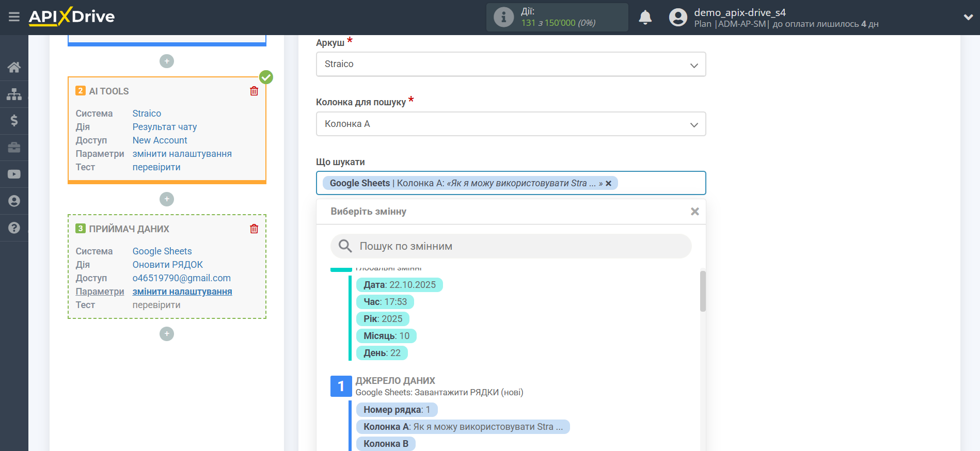Image resolution: width=980 pixels, height=451 pixels.
Task: Open the actions info icon
Action: (x=503, y=17)
